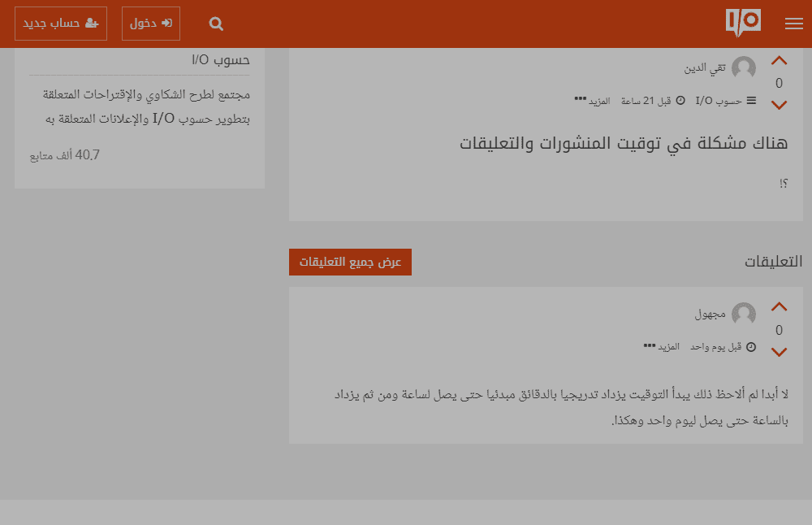
Task: Click the post body text ؟!
Action: (784, 184)
